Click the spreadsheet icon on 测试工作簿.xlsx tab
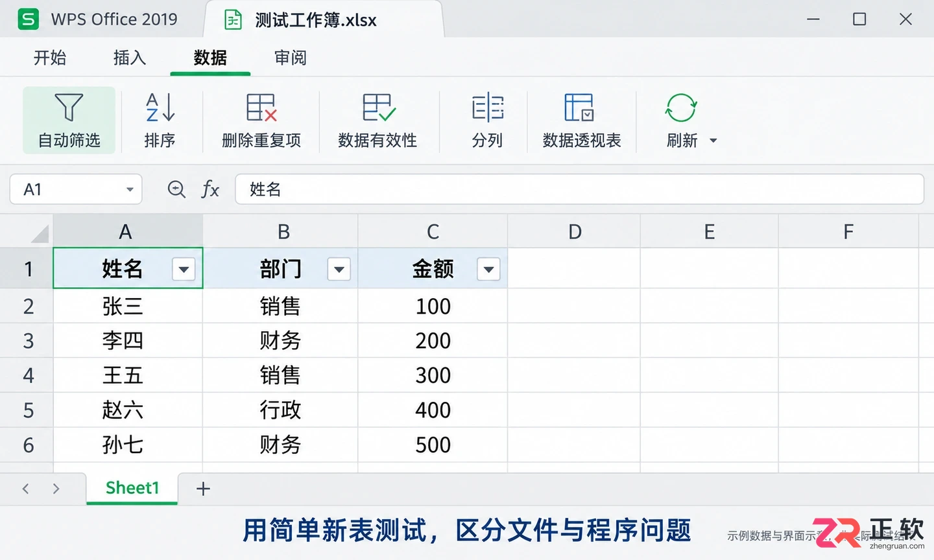This screenshot has width=934, height=560. [233, 20]
